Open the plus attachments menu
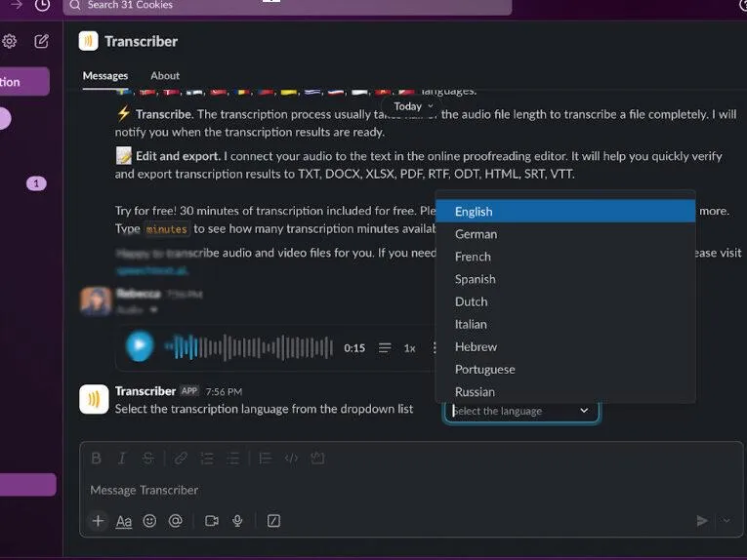The image size is (747, 560). (98, 521)
